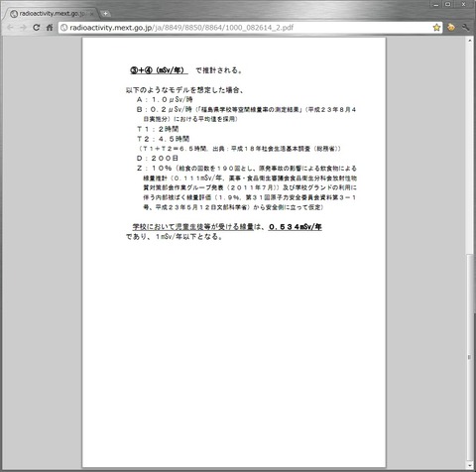Click the extension icon beside the star
This screenshot has width=476, height=472.
451,28
